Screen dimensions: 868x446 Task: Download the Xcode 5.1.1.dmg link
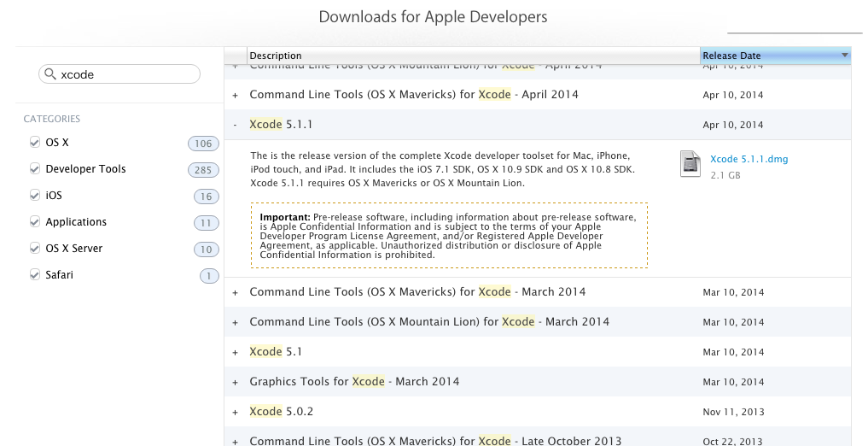click(x=749, y=159)
